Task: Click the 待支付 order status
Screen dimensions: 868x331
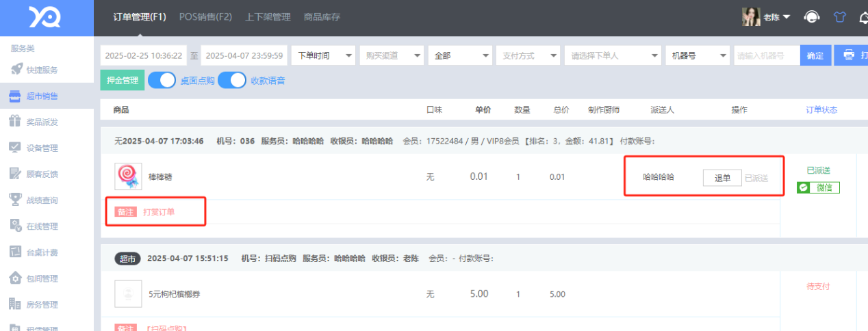Action: (818, 287)
